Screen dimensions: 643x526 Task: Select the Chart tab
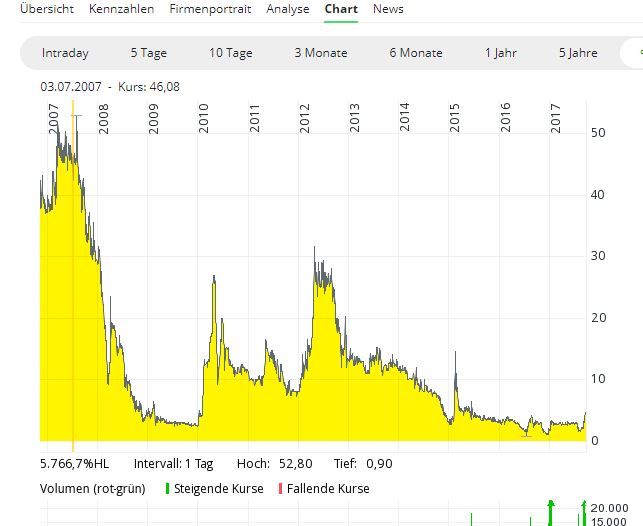(341, 9)
